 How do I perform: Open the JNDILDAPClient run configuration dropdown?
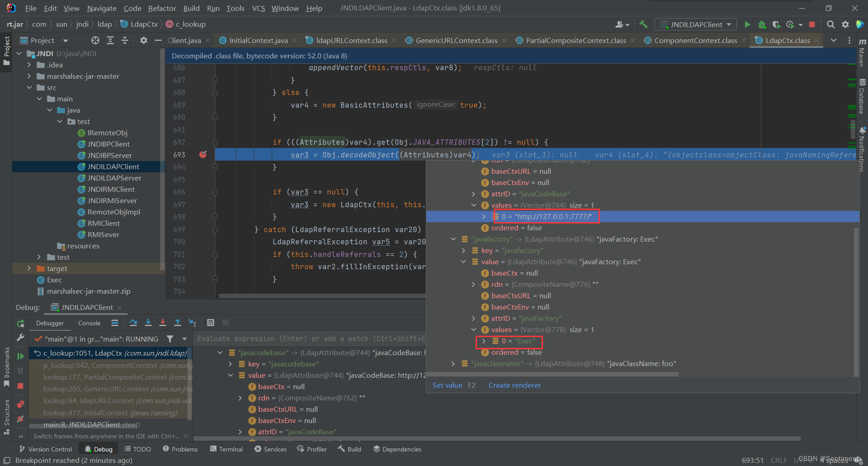pyautogui.click(x=696, y=24)
